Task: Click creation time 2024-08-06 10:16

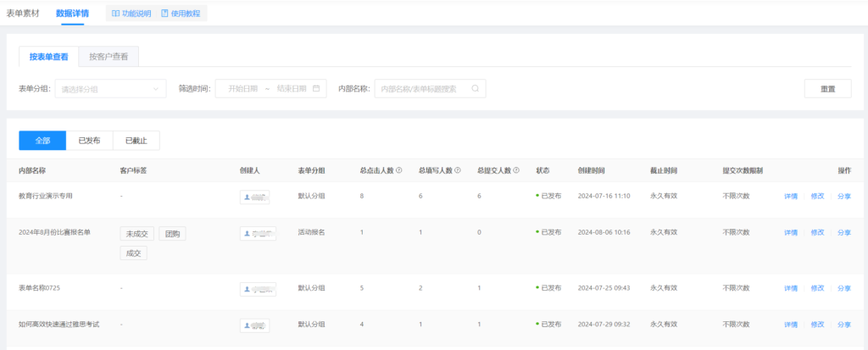Action: point(604,232)
